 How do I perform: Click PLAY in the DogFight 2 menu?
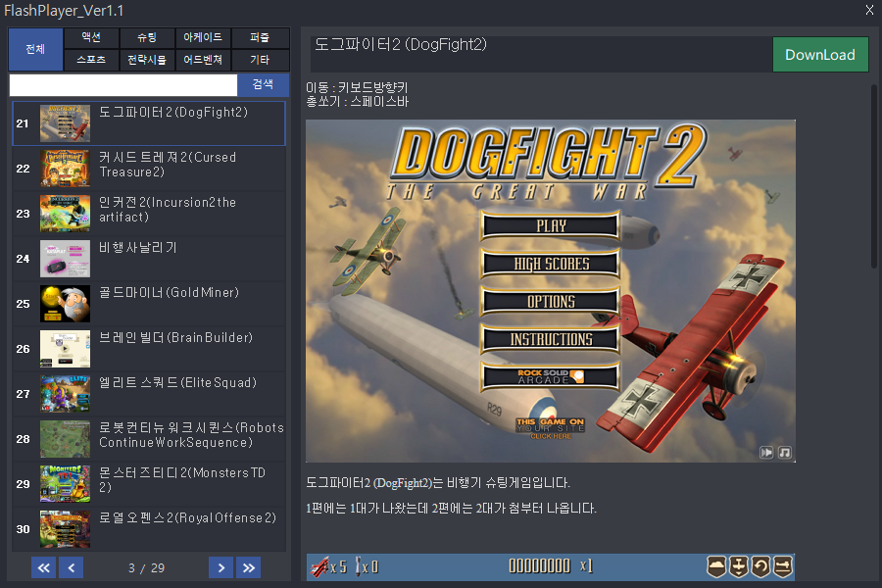point(551,225)
